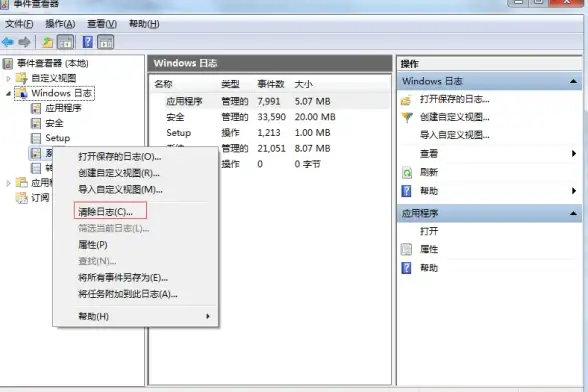Viewport: 588px width, 392px height.
Task: Click the filter funnel icon in actions
Action: [406, 118]
